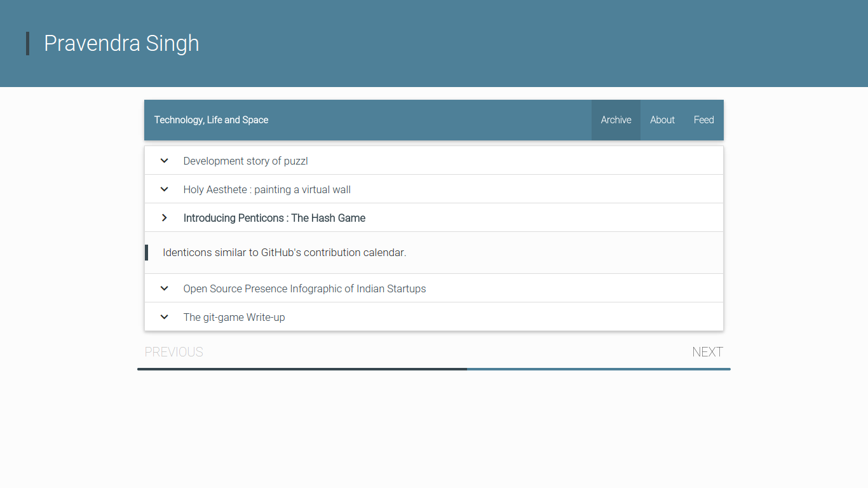This screenshot has height=488, width=868.
Task: Open 'Holy Aesthete : painting a virtual wall' title
Action: [x=267, y=190]
